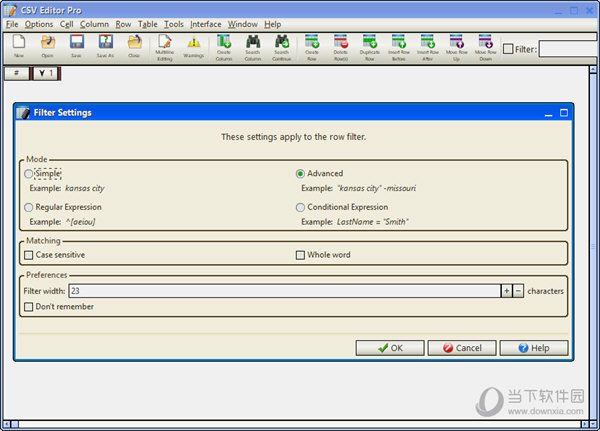
Task: Open Multiline Editing from the toolbar
Action: point(165,48)
